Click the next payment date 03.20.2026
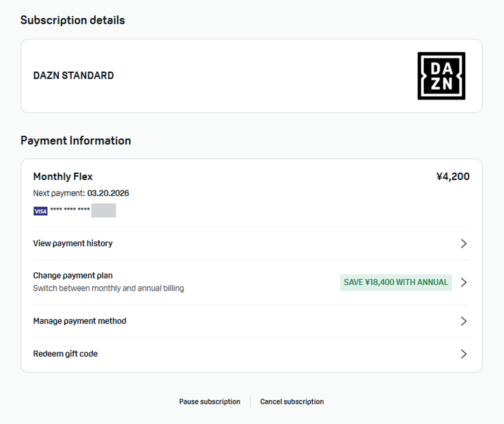 (x=108, y=193)
